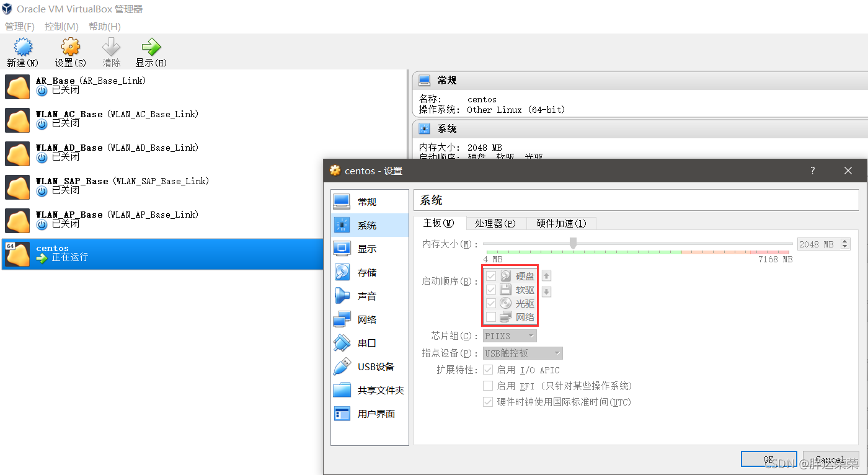
Task: Toggle 硬件时钟使用国际标准时间(UTC) checkbox
Action: coord(488,402)
